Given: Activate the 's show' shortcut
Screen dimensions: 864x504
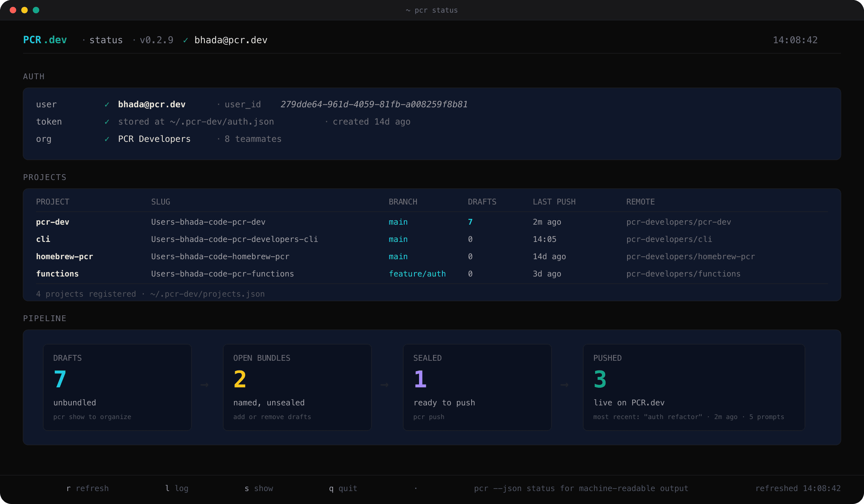Looking at the screenshot, I should coord(259,489).
